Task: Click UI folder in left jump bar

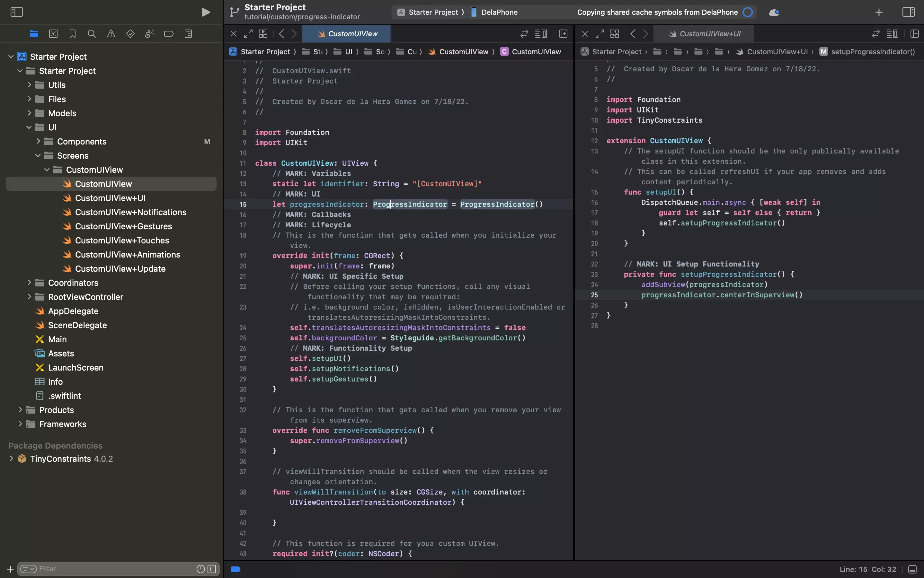Action: (x=343, y=52)
